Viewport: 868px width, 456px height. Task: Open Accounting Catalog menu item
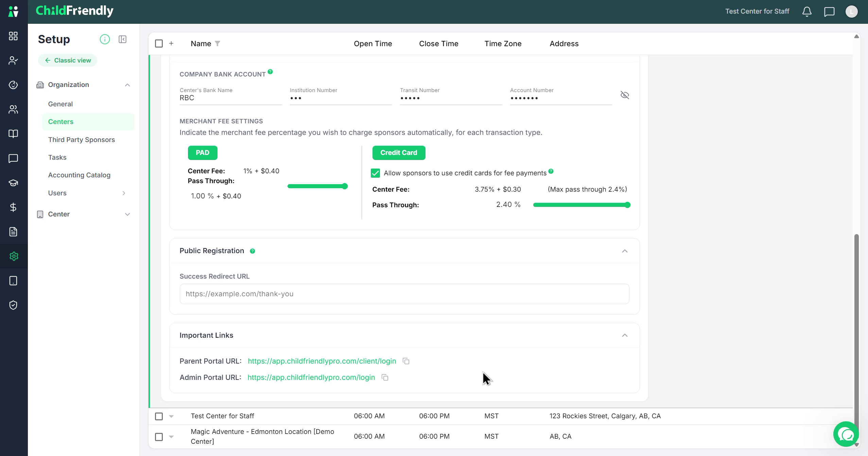coord(79,175)
